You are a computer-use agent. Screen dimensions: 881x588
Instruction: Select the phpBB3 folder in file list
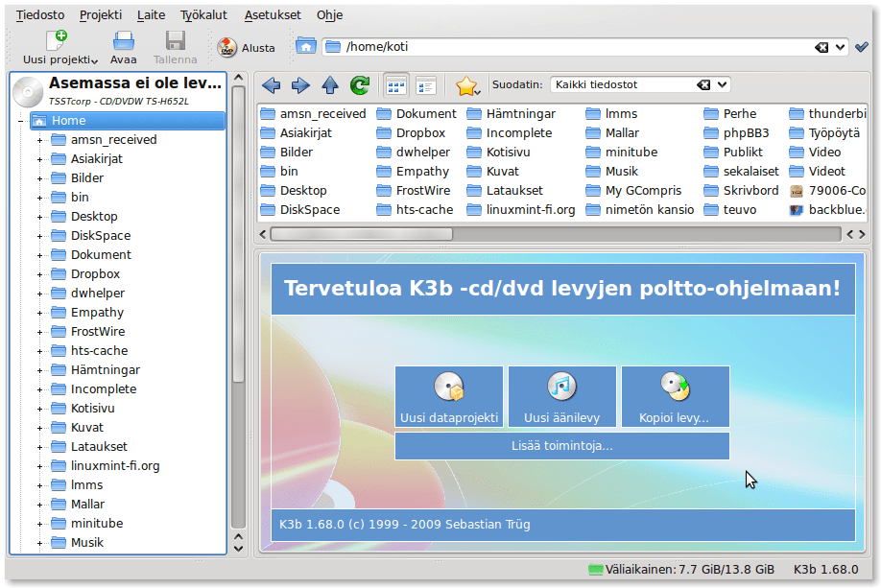(x=736, y=133)
